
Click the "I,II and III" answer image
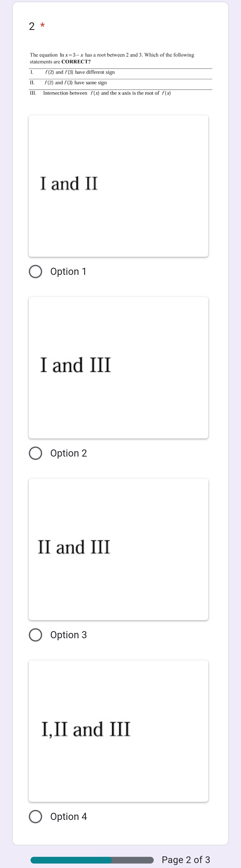(118, 731)
